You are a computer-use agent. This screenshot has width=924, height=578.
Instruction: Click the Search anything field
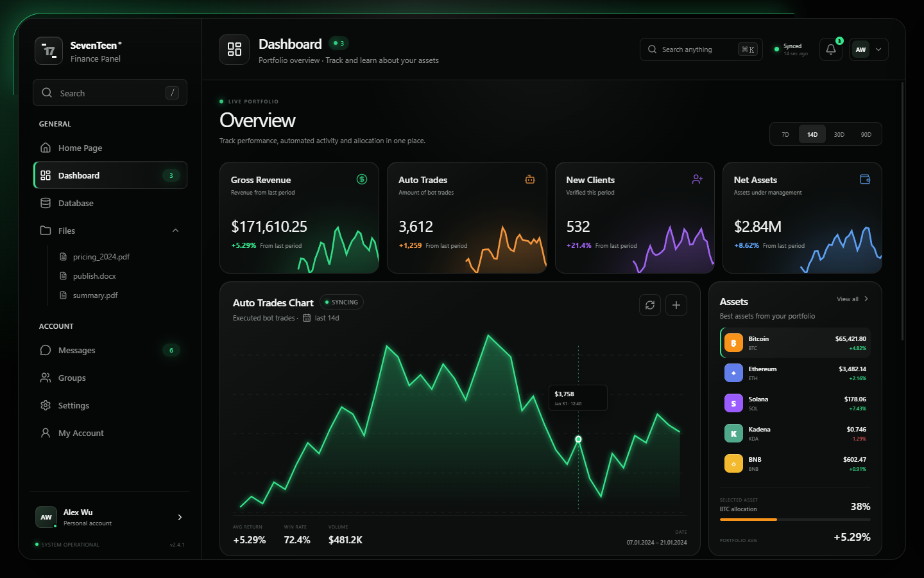(701, 49)
